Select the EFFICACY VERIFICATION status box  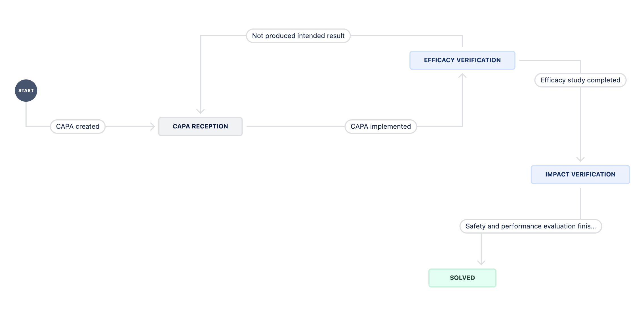pyautogui.click(x=462, y=60)
